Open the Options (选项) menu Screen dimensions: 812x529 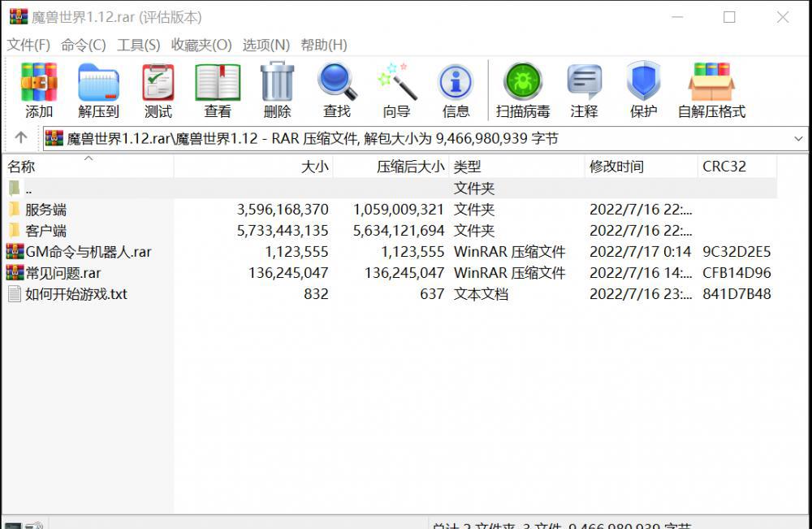pos(266,45)
